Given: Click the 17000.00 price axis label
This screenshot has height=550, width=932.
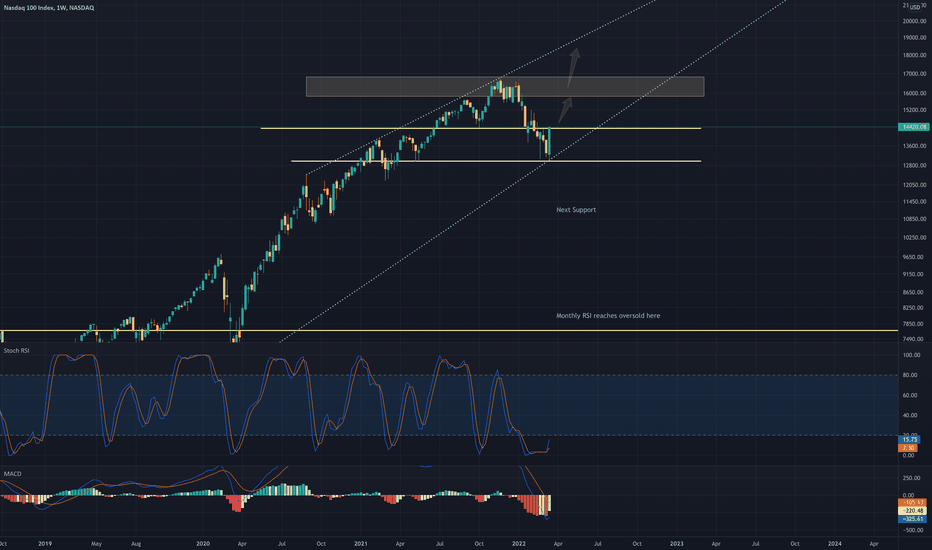Looking at the screenshot, I should 915,74.
